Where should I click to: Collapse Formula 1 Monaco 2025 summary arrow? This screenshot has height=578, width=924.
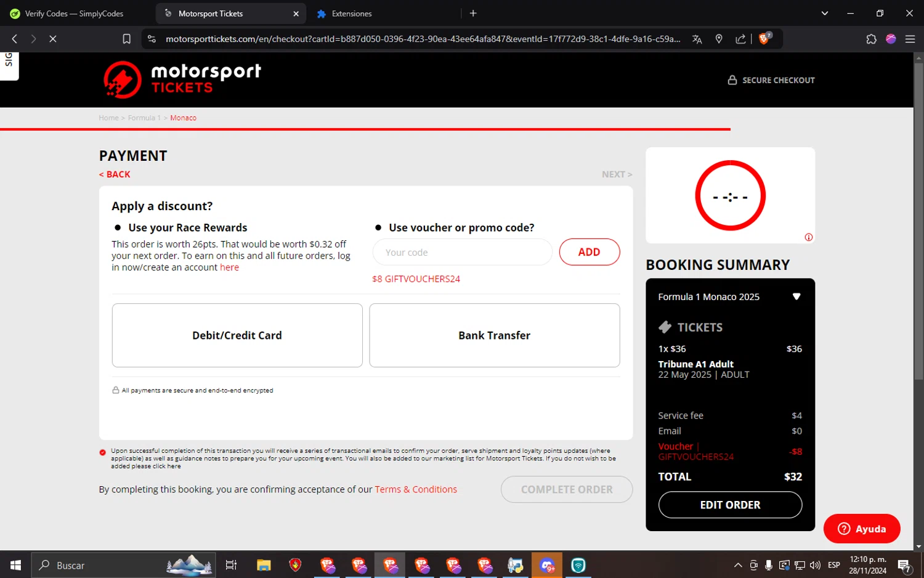pos(796,296)
